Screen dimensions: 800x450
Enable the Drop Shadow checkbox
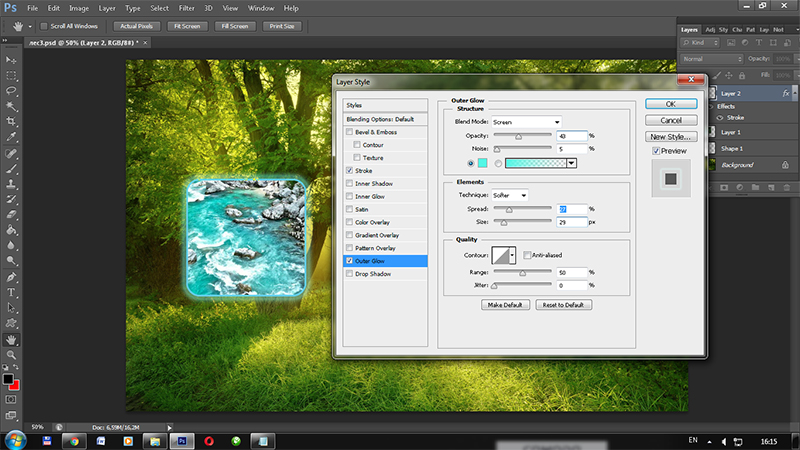(349, 273)
